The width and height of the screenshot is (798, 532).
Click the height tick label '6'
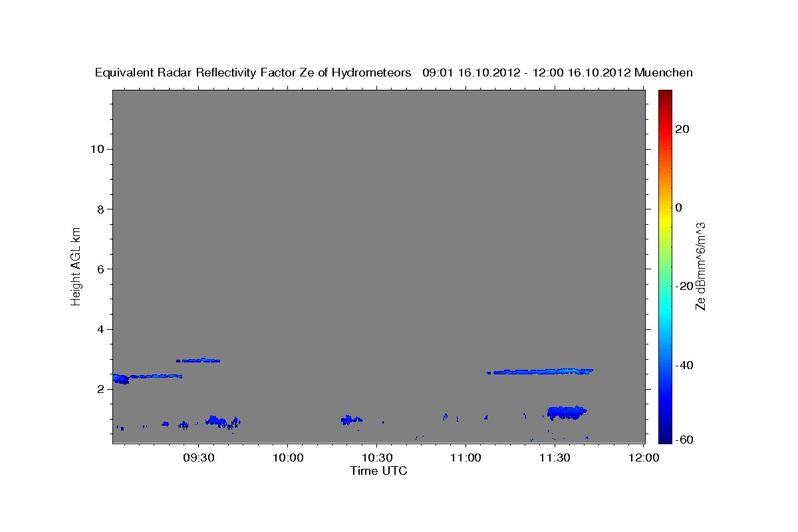[100, 269]
